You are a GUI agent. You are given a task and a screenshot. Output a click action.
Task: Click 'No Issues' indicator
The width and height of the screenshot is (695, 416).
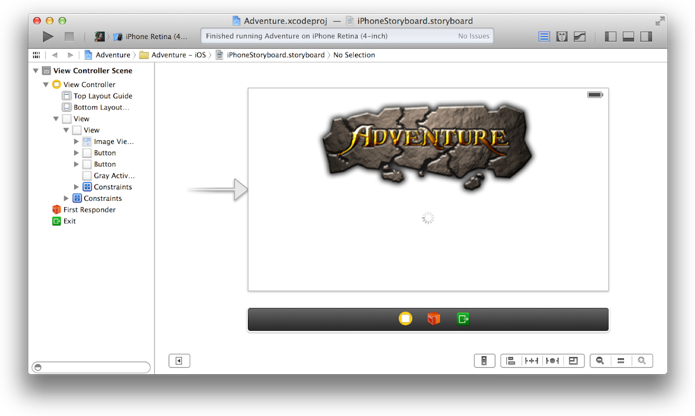pos(473,36)
